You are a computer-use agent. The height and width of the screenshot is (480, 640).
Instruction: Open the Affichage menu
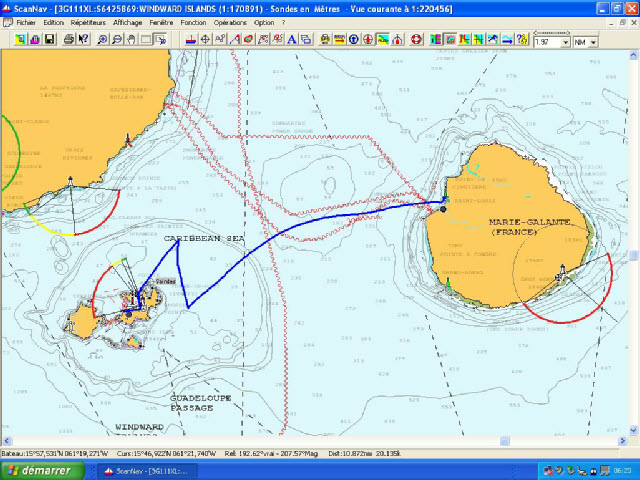pos(127,22)
